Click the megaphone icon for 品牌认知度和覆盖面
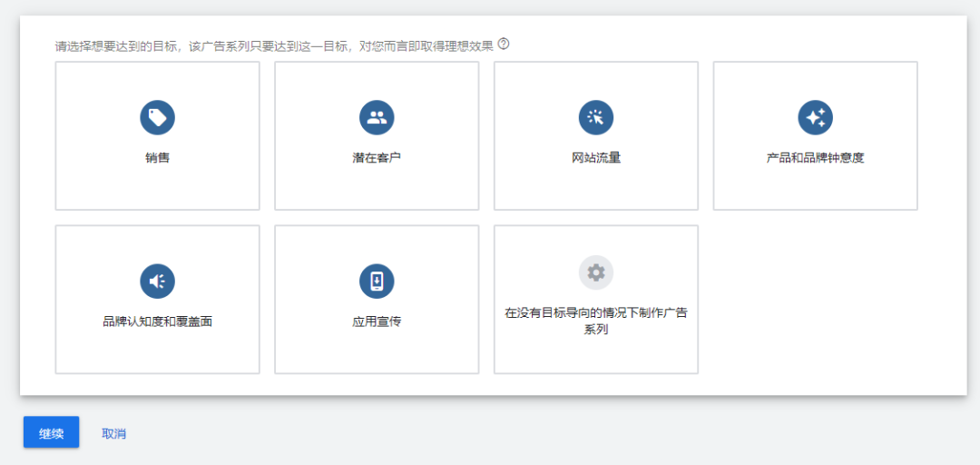 (158, 282)
